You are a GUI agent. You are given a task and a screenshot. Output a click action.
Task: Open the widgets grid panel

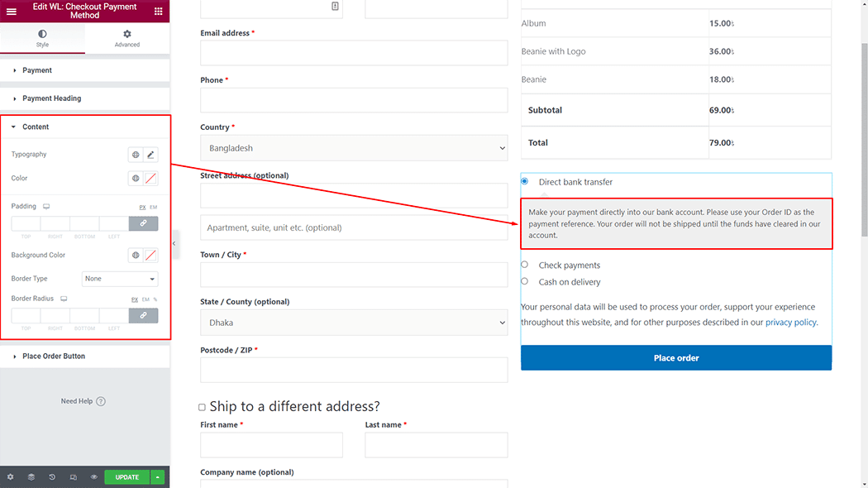tap(159, 12)
